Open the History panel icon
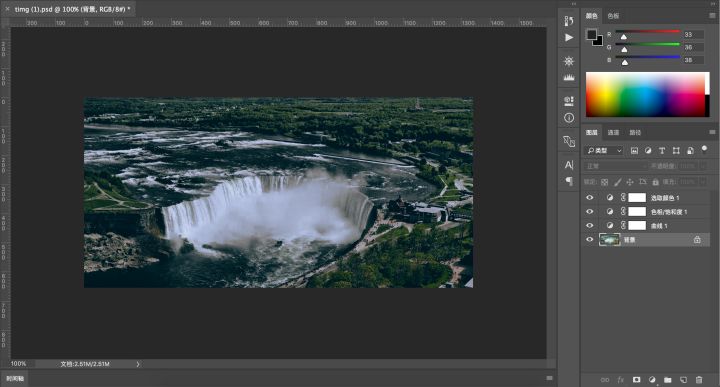This screenshot has width=720, height=387. (x=569, y=21)
